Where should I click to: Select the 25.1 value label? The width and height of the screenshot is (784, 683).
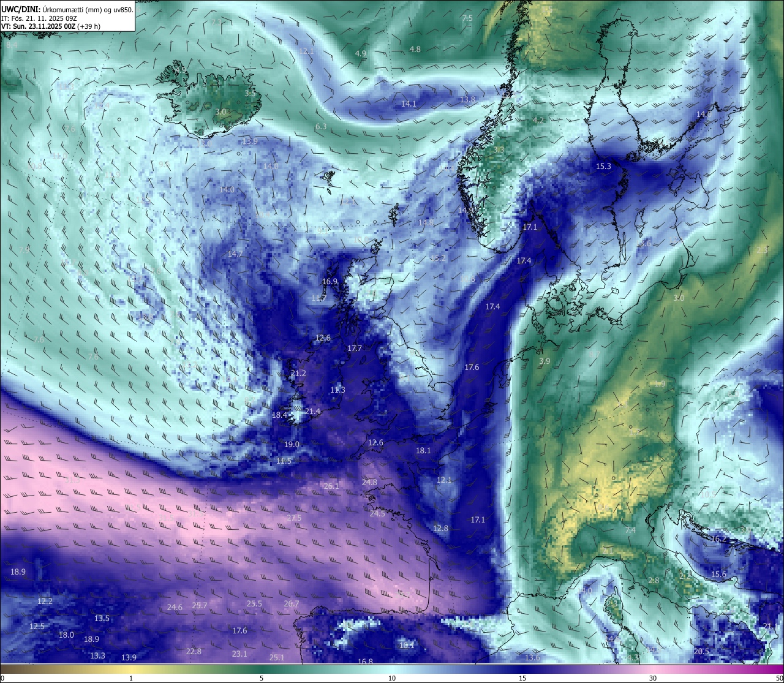277,657
